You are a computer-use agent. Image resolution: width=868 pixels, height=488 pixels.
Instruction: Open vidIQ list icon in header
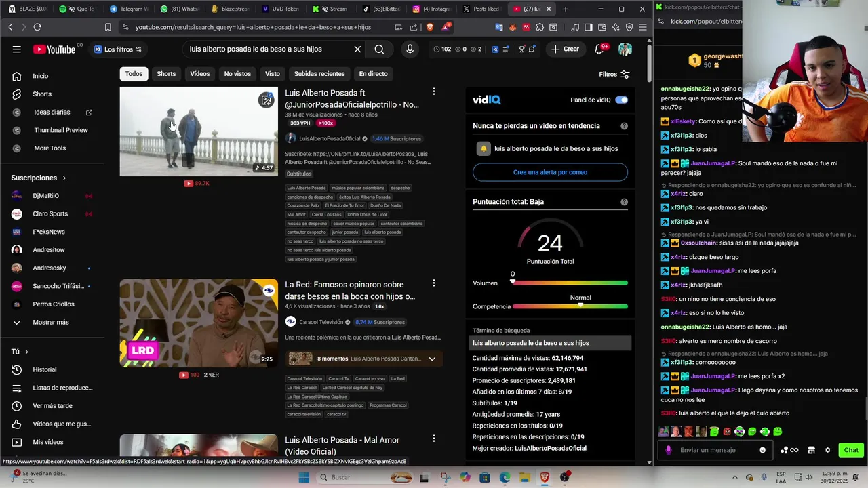click(506, 49)
